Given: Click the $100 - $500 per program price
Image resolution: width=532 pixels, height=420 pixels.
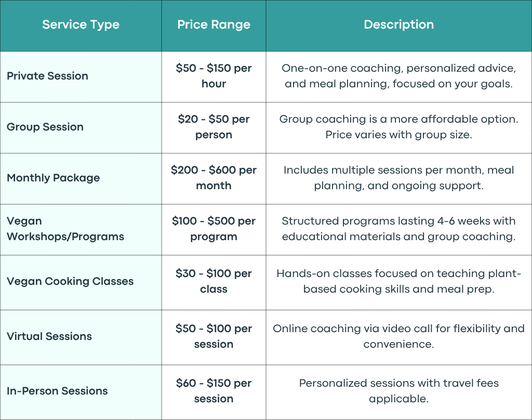Looking at the screenshot, I should 214,229.
